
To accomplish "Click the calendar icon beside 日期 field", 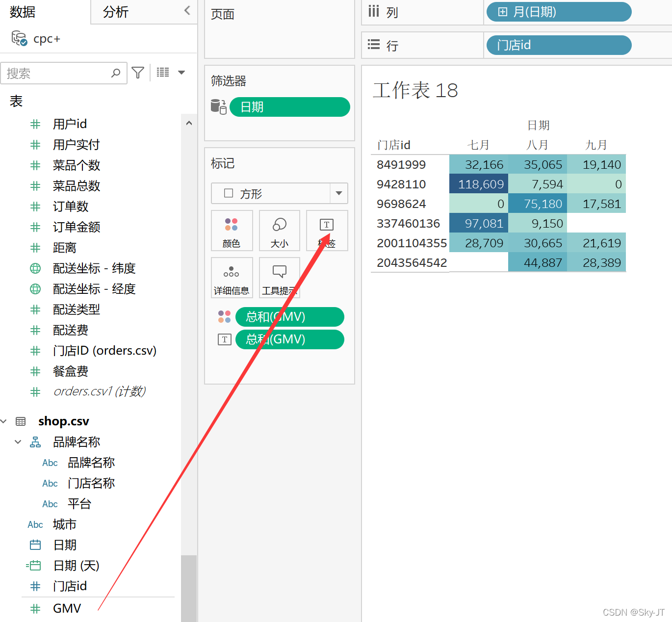I will tap(35, 545).
